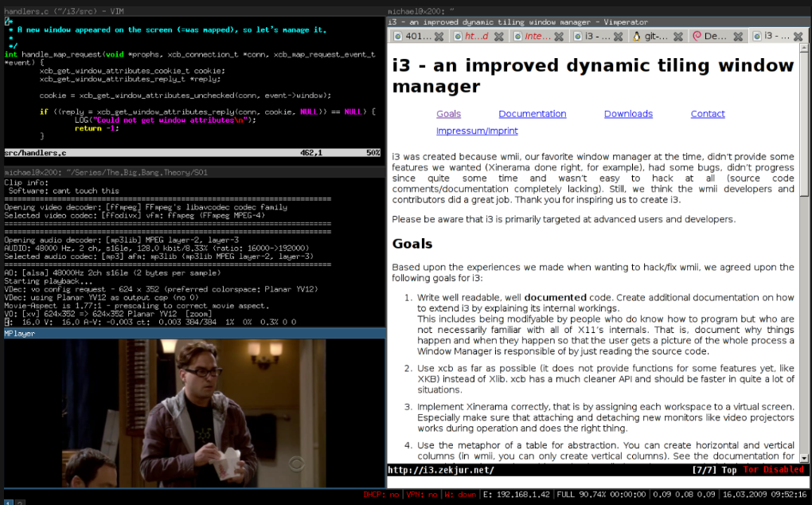Focus the 'The.Big.Bang.Theory/S01' terminal title bar

click(x=195, y=173)
